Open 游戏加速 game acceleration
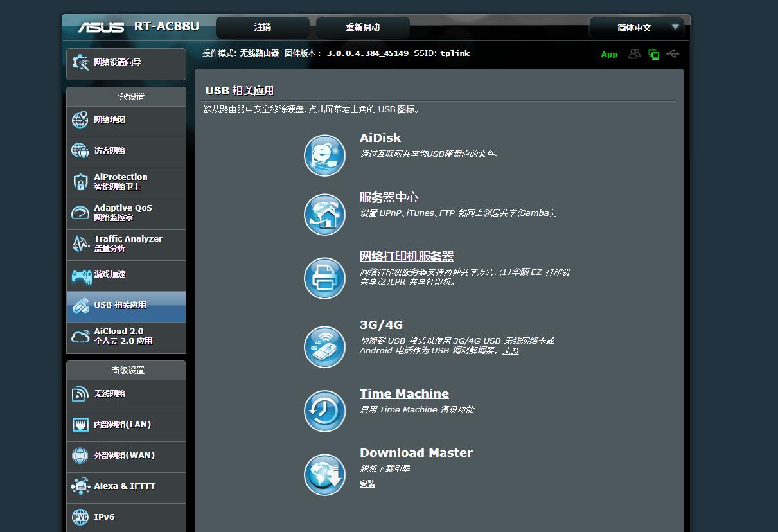The image size is (778, 532). 109,276
